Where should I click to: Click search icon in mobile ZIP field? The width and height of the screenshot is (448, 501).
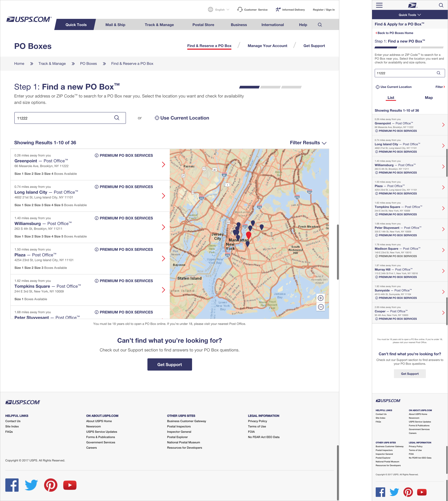(438, 73)
